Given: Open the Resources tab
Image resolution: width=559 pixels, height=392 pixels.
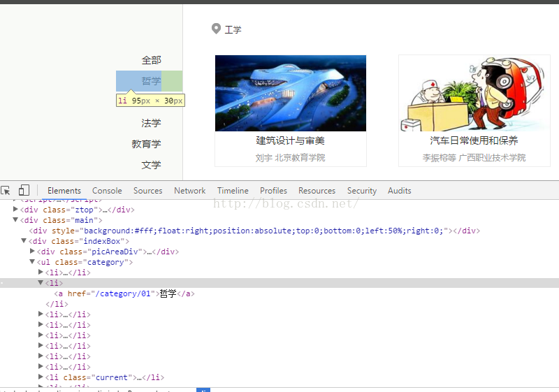Looking at the screenshot, I should (x=317, y=191).
